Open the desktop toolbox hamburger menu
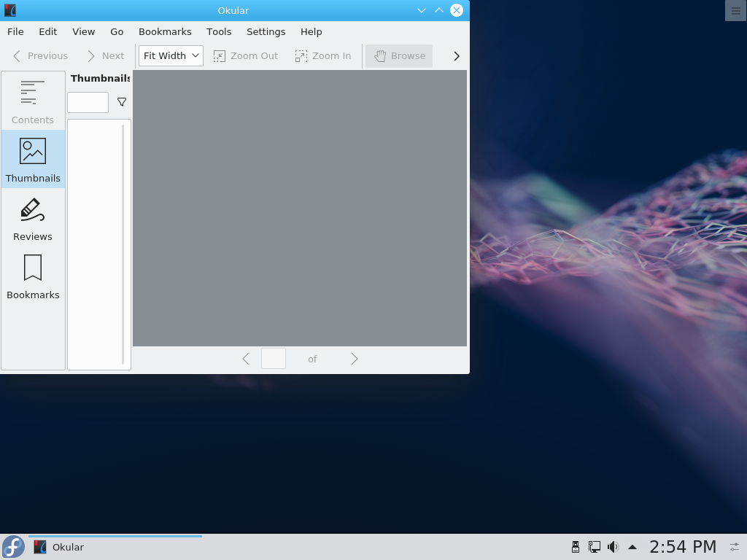The height and width of the screenshot is (560, 747). tap(735, 11)
